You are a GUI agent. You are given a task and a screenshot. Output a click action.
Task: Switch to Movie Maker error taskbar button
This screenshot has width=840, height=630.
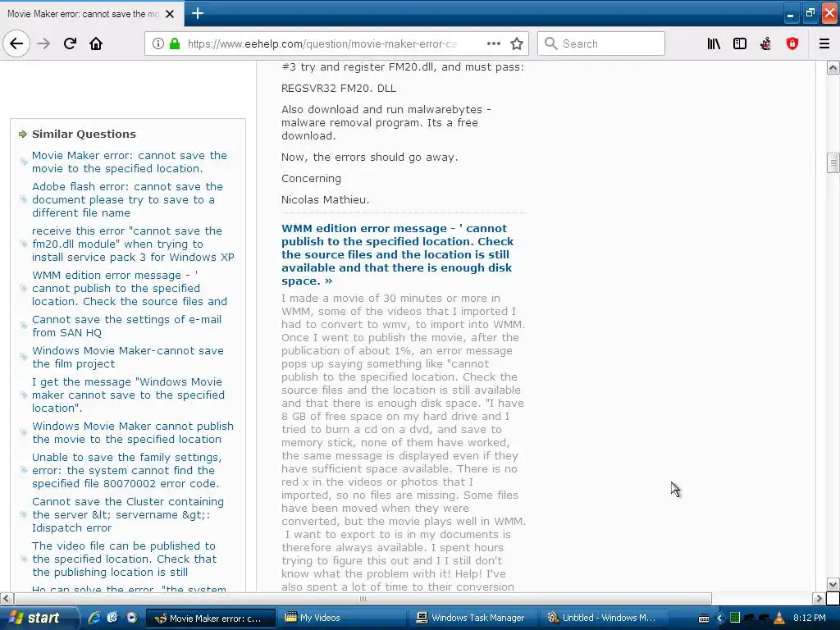pos(211,619)
